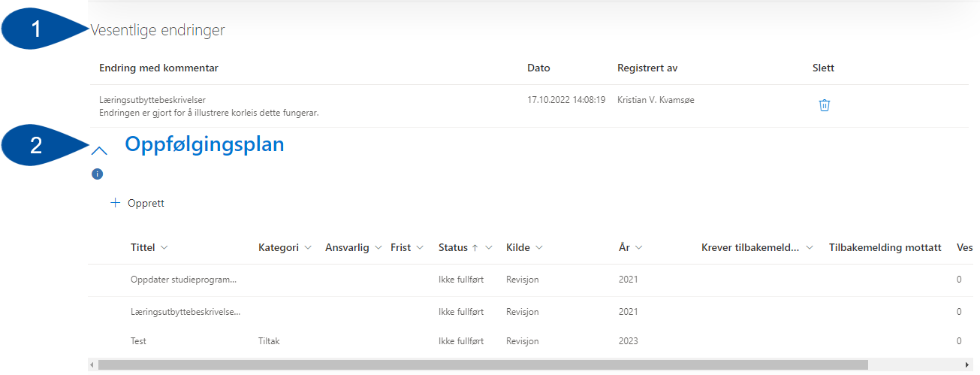The width and height of the screenshot is (980, 375).
Task: Collapse the Oppfølgingsplan section
Action: (x=98, y=151)
